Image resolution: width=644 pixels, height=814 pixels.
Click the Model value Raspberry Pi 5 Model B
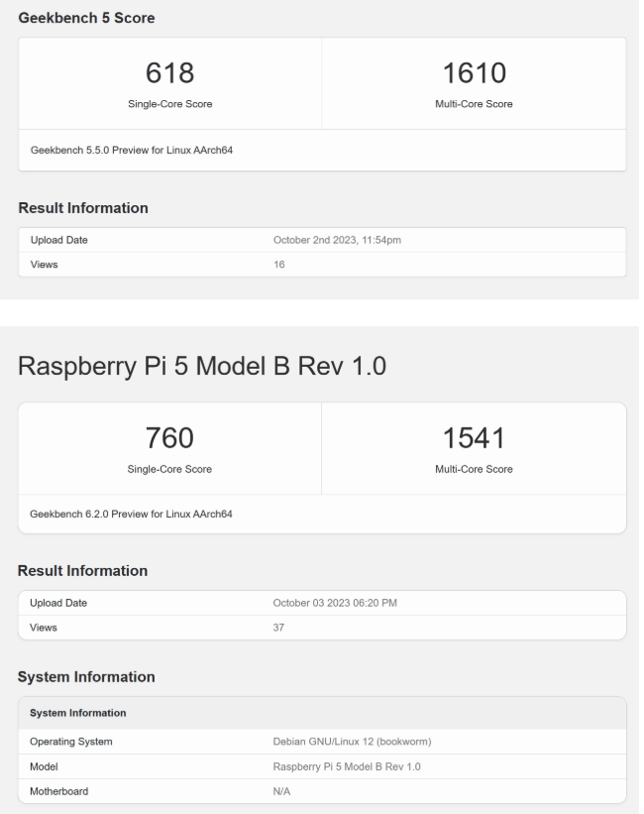[x=347, y=766]
